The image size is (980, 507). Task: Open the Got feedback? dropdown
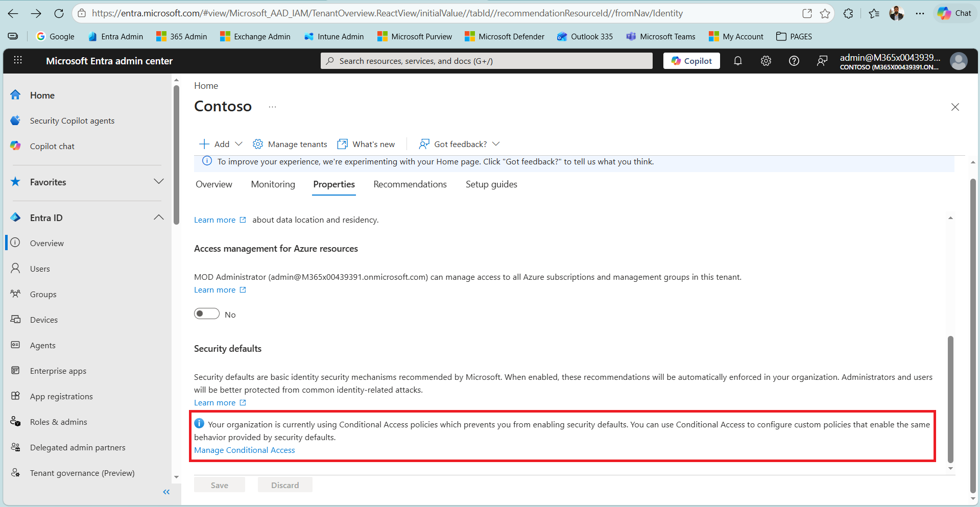459,144
